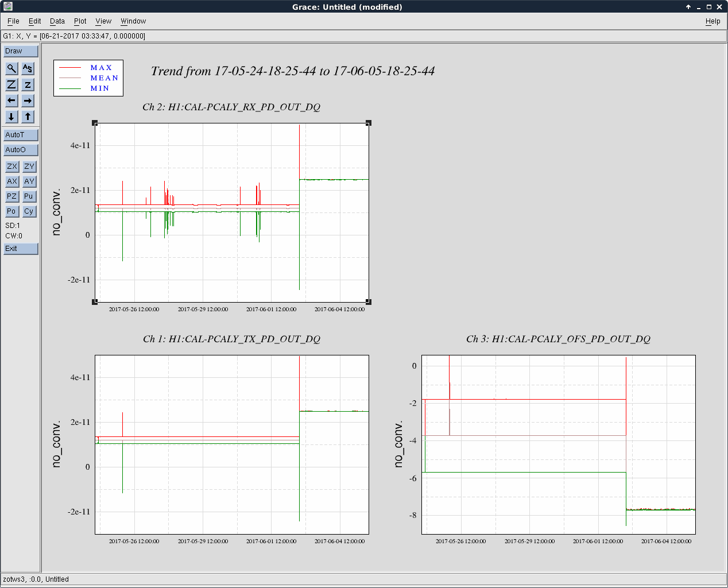728x588 pixels.
Task: Click the Ch 2: H1:CAL-PCALY_RX_PD_OUT_DQ subtitle
Action: 231,107
